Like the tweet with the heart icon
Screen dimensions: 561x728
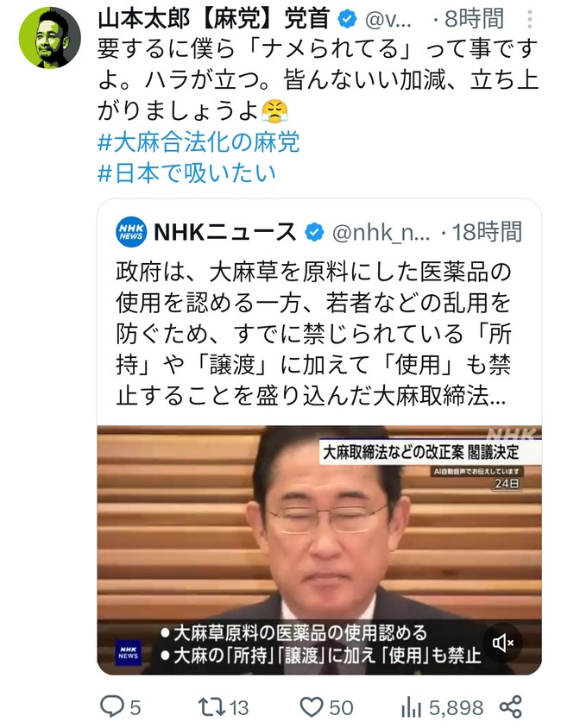click(312, 707)
